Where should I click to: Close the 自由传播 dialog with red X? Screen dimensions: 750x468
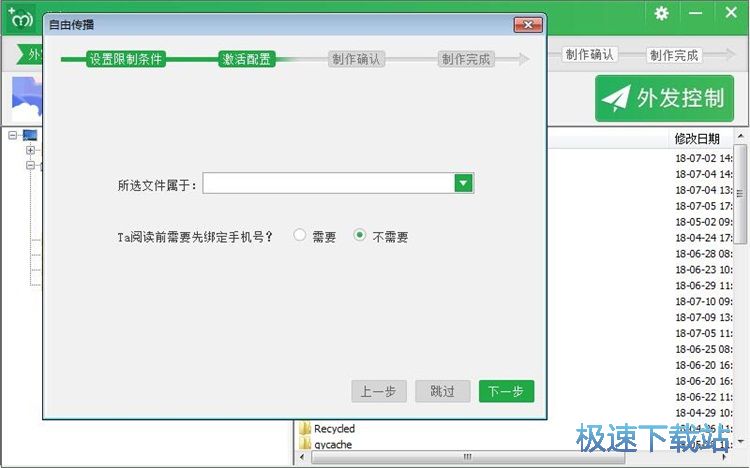tap(528, 25)
